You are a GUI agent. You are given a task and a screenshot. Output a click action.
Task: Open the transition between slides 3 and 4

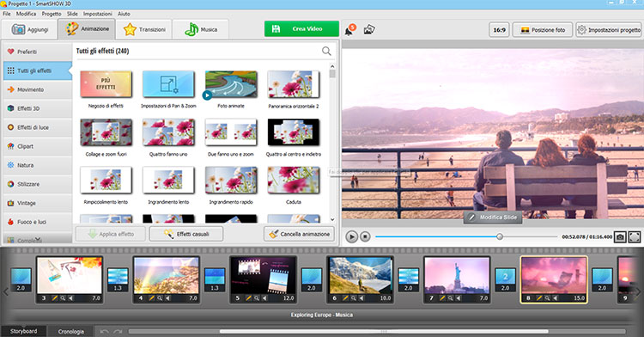click(118, 279)
